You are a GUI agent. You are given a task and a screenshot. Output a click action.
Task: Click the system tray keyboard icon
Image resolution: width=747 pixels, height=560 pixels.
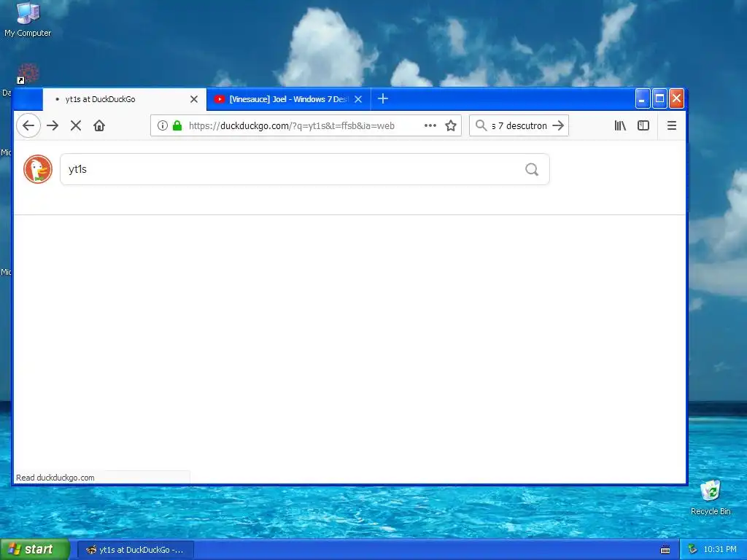(x=665, y=550)
